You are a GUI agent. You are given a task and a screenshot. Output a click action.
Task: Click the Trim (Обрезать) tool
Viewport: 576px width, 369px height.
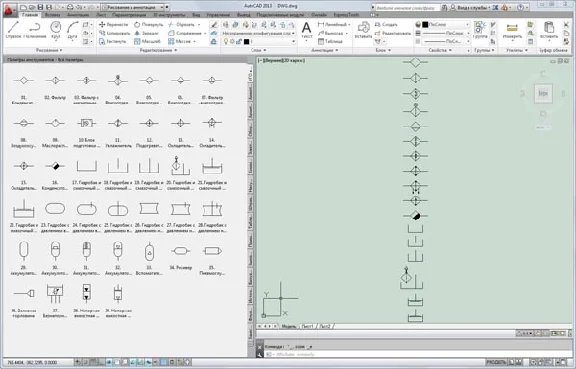pos(181,25)
